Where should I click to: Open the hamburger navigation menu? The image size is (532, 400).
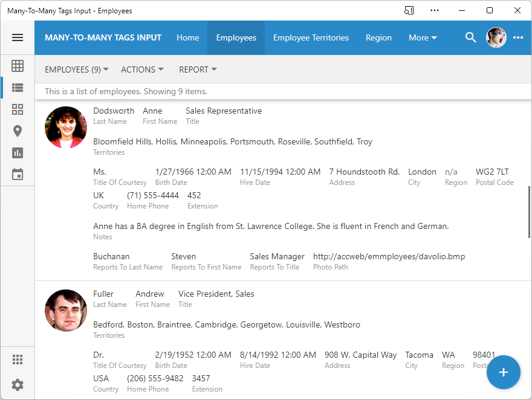[x=18, y=37]
